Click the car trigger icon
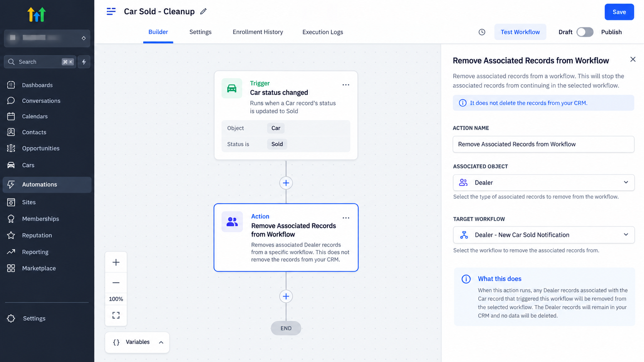Screen dimensions: 644x362 click(x=232, y=88)
